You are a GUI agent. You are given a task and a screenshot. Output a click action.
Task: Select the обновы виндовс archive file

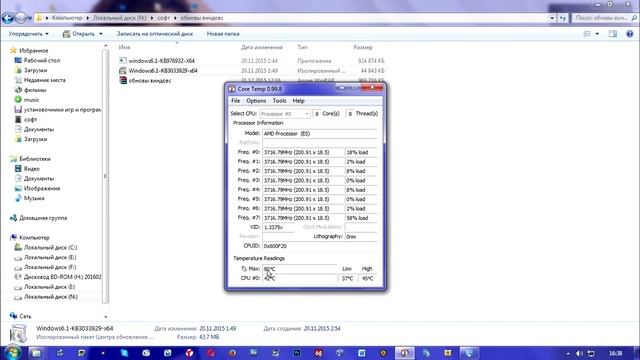point(150,81)
